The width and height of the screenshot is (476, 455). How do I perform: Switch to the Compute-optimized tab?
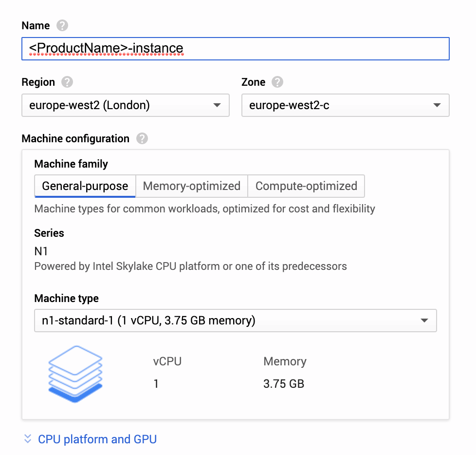pos(306,186)
